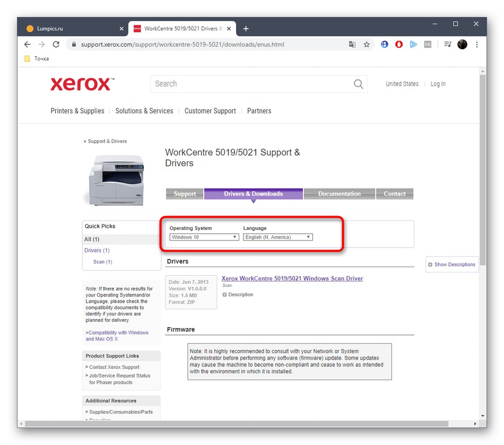The width and height of the screenshot is (504, 445).
Task: Click the vertical scrollbar thumb
Action: [482, 169]
